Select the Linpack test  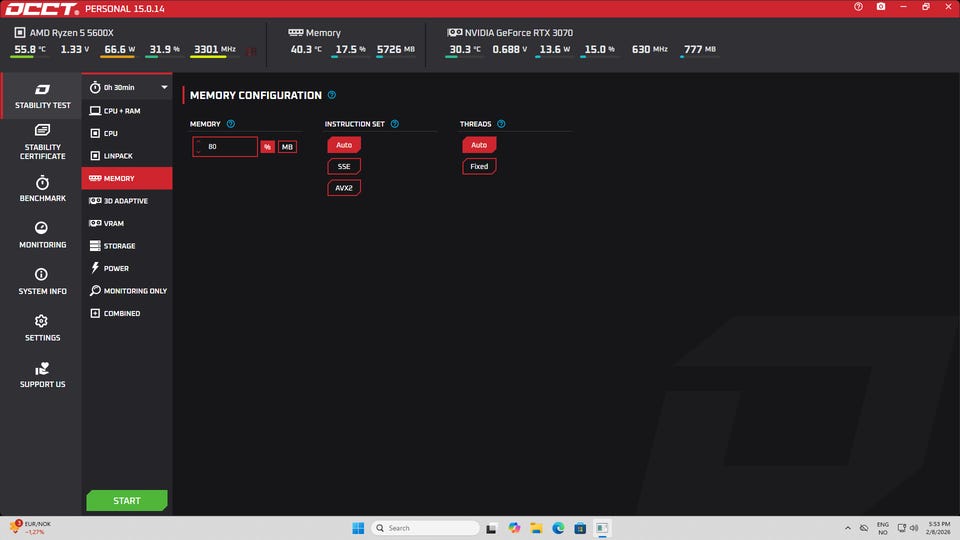point(127,156)
